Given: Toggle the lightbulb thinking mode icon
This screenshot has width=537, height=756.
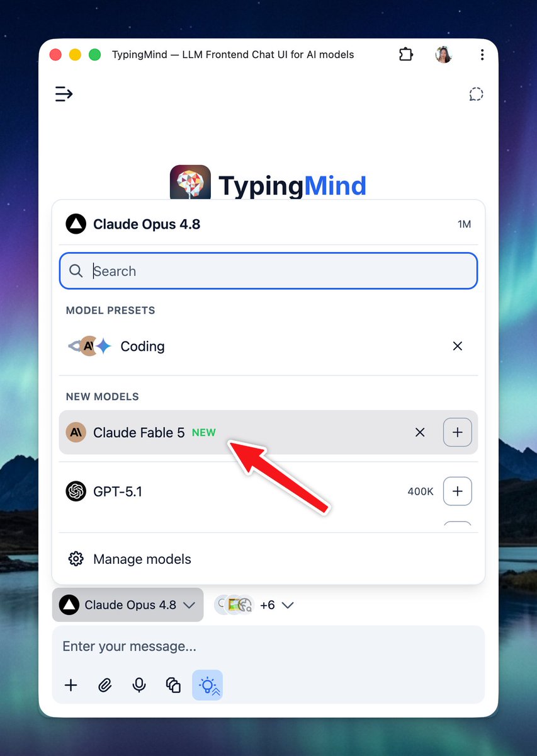Looking at the screenshot, I should tap(207, 685).
